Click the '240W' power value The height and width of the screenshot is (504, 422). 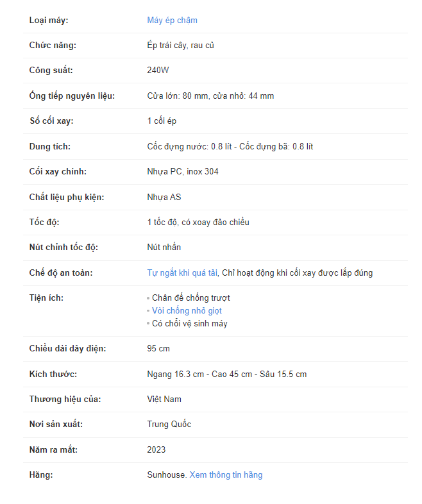(x=158, y=71)
